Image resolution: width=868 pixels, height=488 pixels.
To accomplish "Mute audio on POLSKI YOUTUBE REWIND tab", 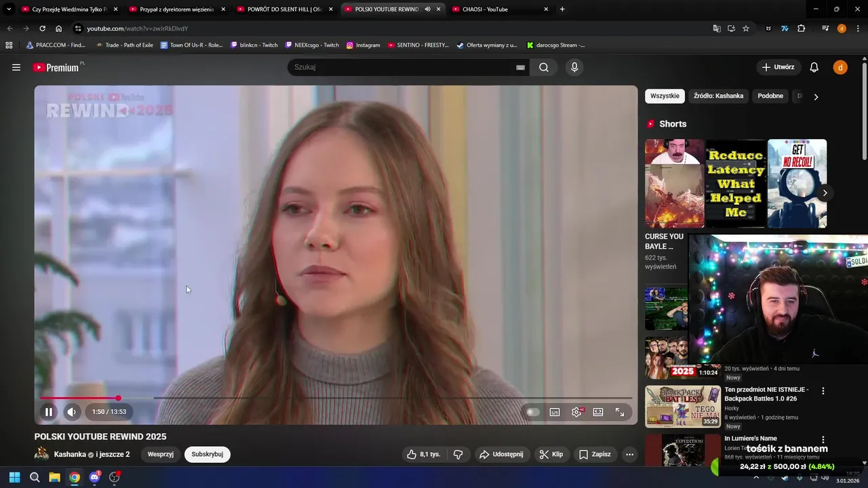I will pos(428,9).
